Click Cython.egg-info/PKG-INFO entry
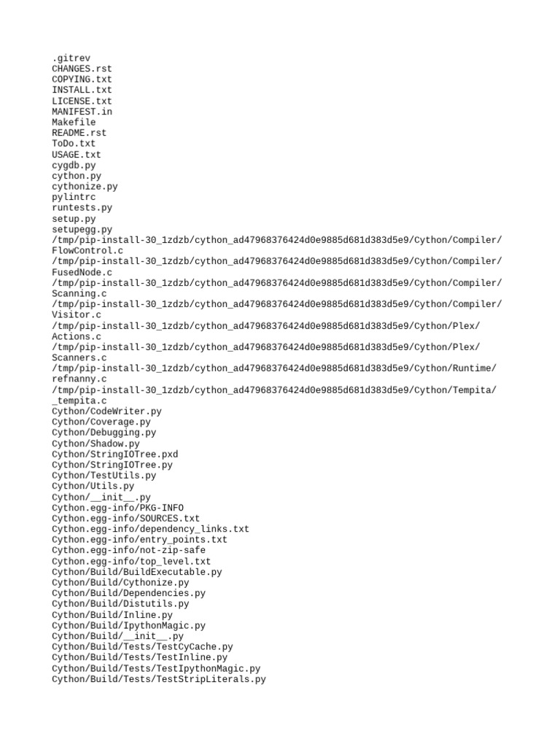Image resolution: width=560 pixels, height=747 pixels. [117, 508]
